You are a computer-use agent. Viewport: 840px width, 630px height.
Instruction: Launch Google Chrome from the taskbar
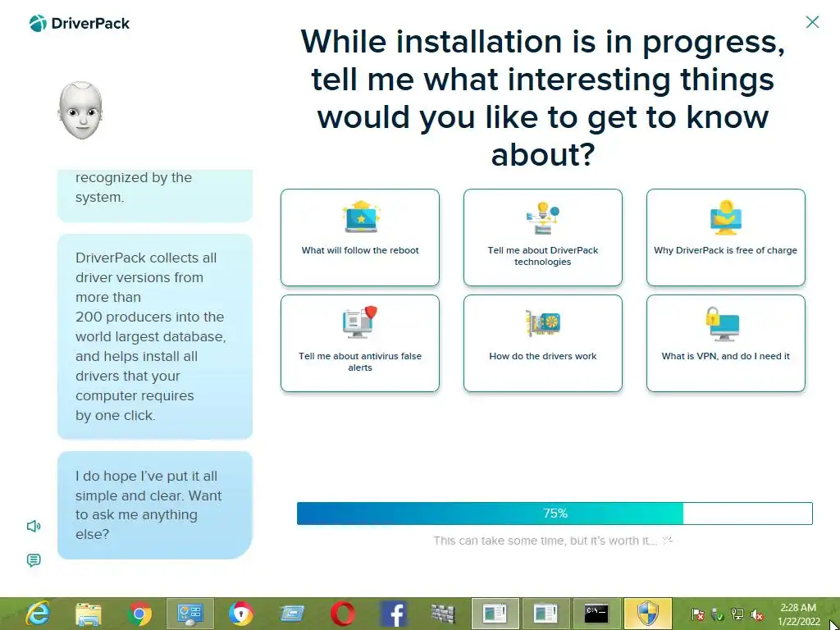click(x=139, y=614)
